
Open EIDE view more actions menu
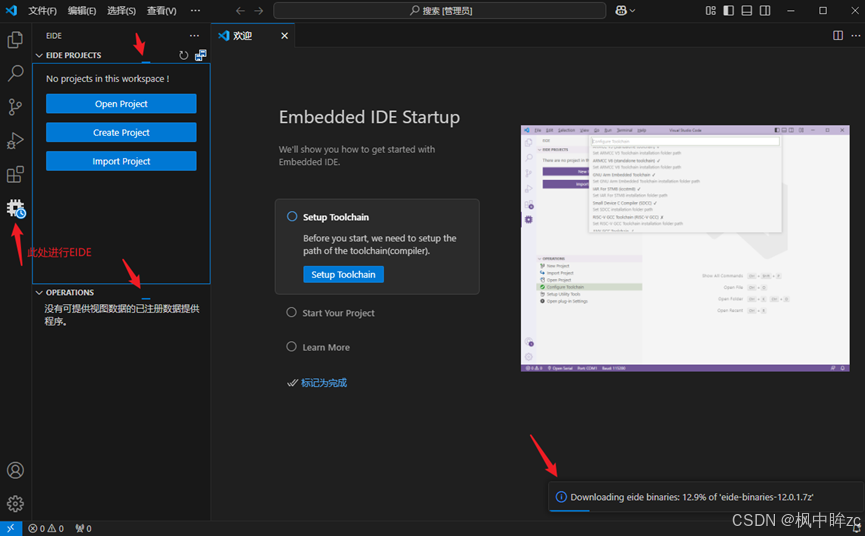tap(194, 35)
